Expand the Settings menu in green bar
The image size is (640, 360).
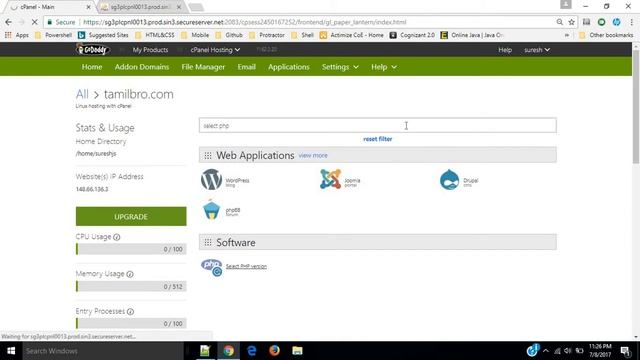[x=340, y=67]
